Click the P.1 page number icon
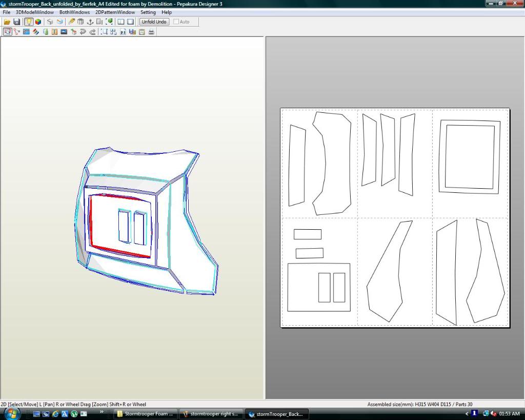 pyautogui.click(x=123, y=32)
